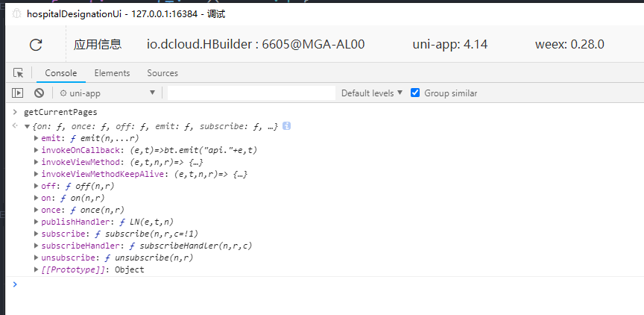Click the refresh reload icon
The width and height of the screenshot is (644, 315).
[36, 45]
